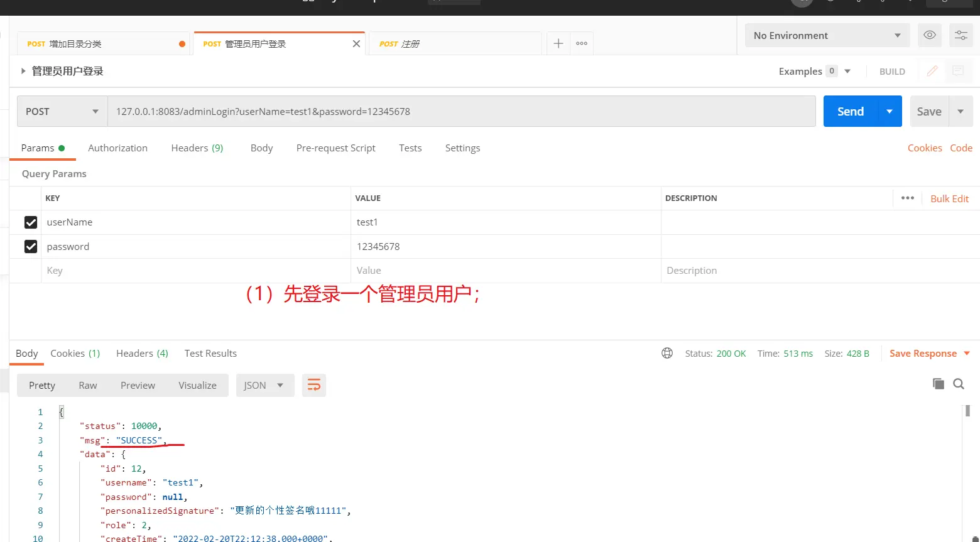Click the plus icon to add new tab
This screenshot has height=542, width=980.
(x=558, y=43)
